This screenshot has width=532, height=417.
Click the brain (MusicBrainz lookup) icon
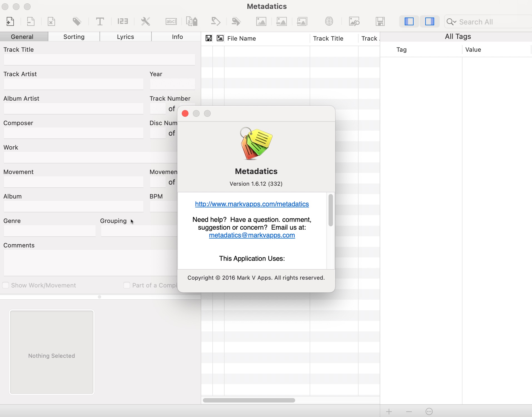click(329, 21)
